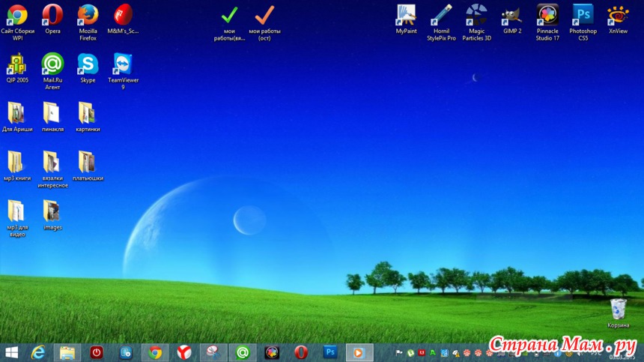Open the Photoshop CS5 desktop shortcut

tap(583, 22)
